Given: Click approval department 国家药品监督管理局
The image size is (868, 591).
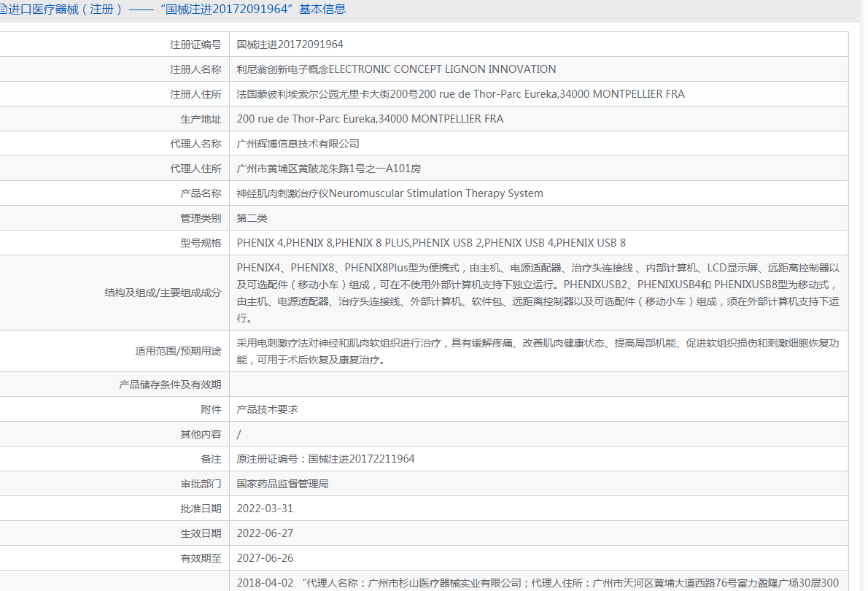Looking at the screenshot, I should pyautogui.click(x=282, y=484).
